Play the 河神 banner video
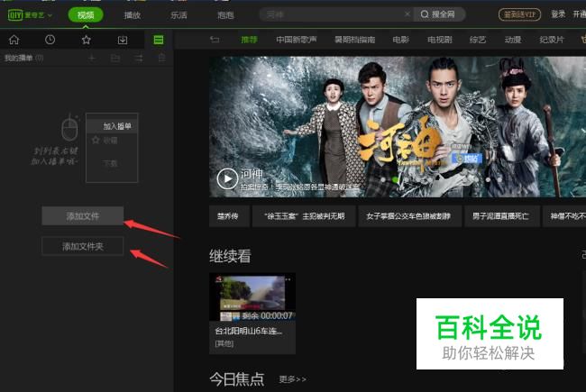 coord(227,178)
